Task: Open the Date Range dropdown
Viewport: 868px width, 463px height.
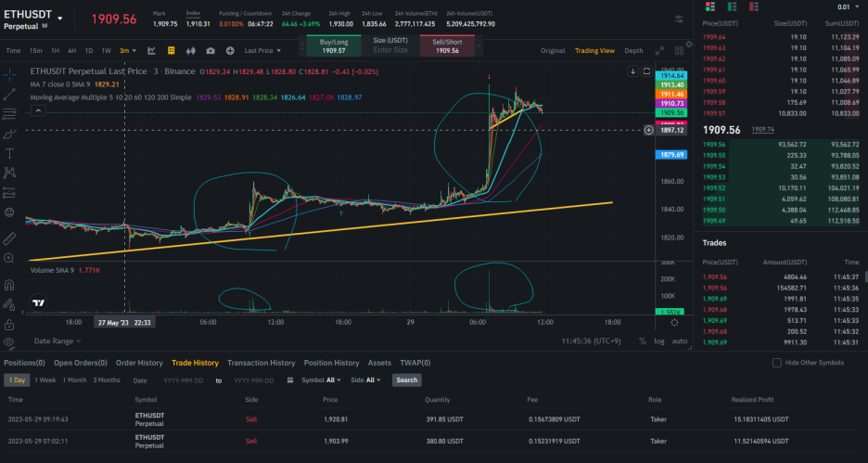Action: click(57, 341)
